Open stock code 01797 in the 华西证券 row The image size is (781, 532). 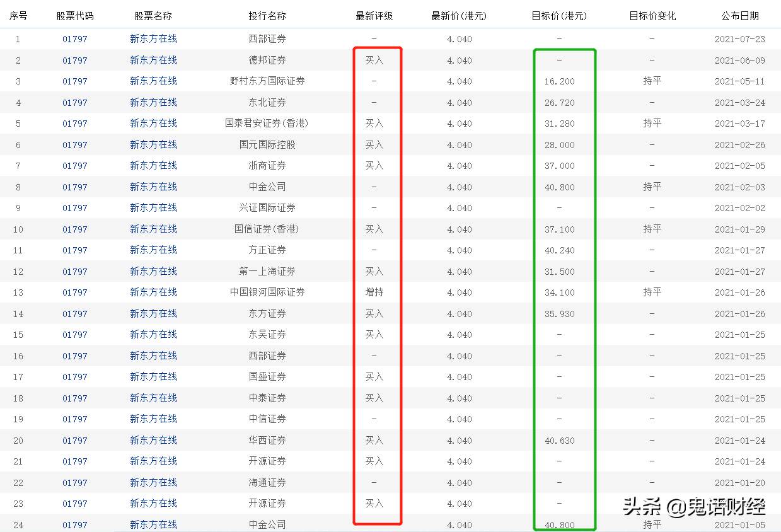75,441
